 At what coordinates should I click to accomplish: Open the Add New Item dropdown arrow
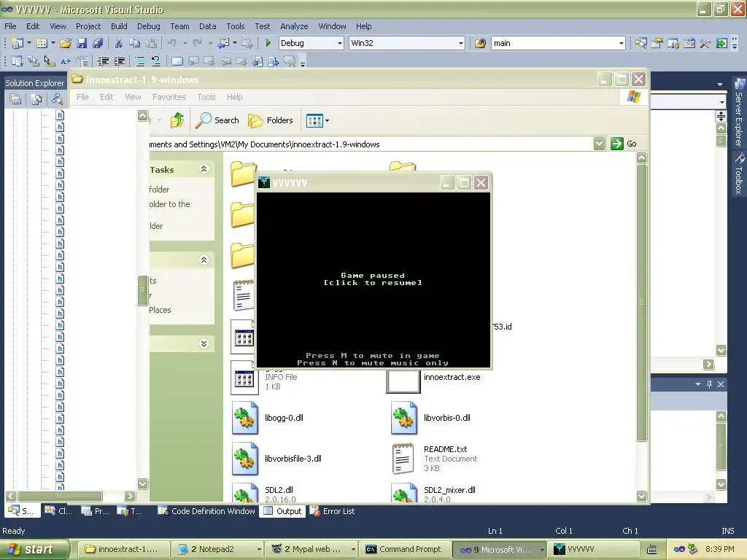[x=53, y=43]
